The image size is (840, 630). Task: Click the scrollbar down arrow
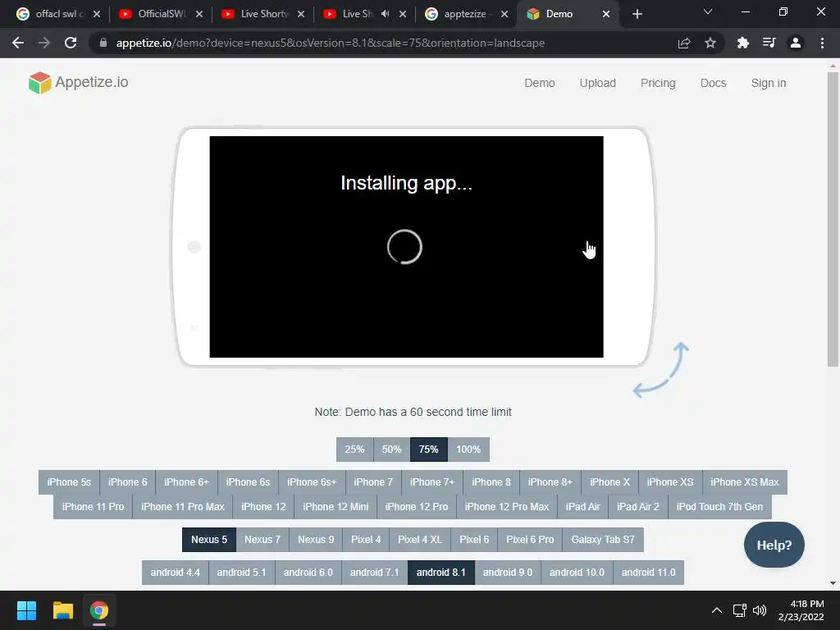(833, 583)
